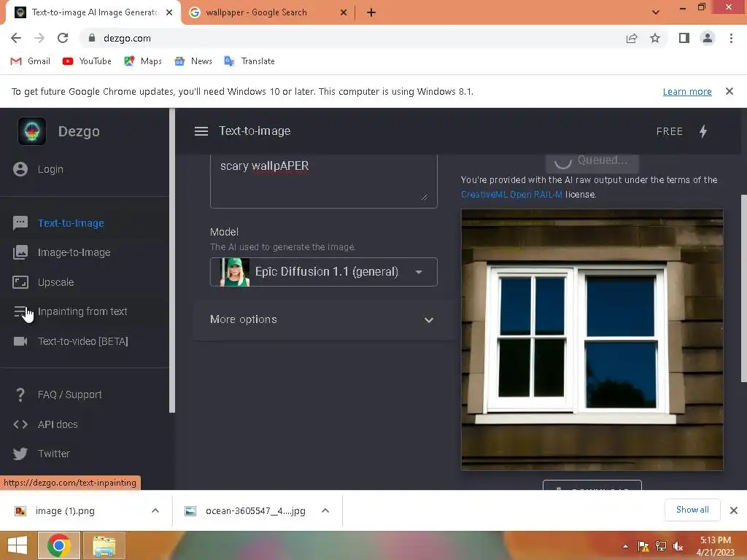Open Text-to-video camera icon
This screenshot has height=560, width=747.
[20, 341]
